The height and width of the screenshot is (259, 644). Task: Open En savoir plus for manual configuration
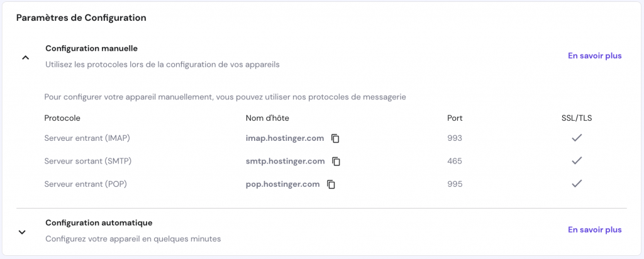tap(594, 56)
